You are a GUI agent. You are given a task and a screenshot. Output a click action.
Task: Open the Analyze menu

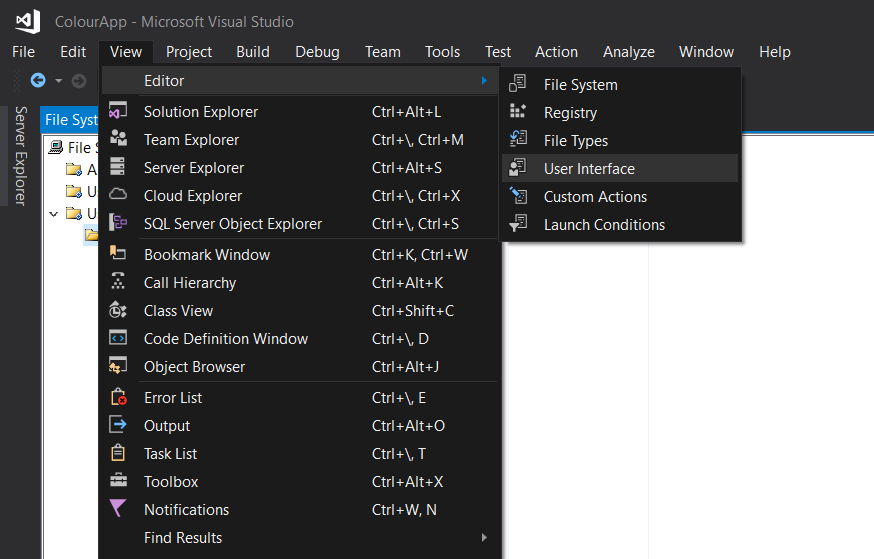click(x=629, y=52)
